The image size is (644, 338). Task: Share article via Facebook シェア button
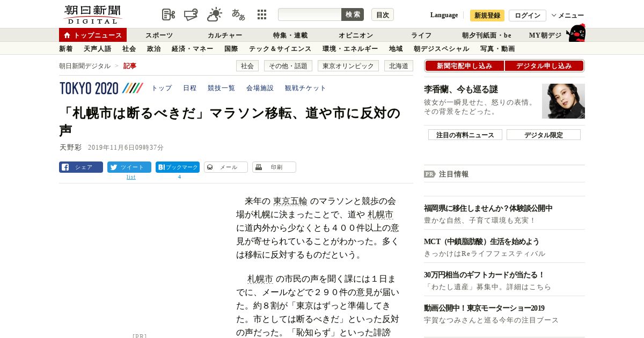point(81,167)
